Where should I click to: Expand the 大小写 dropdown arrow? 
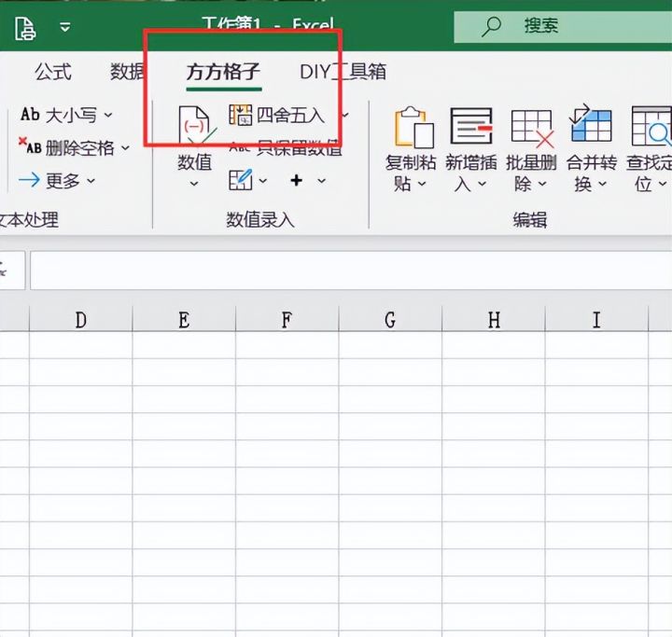point(108,115)
